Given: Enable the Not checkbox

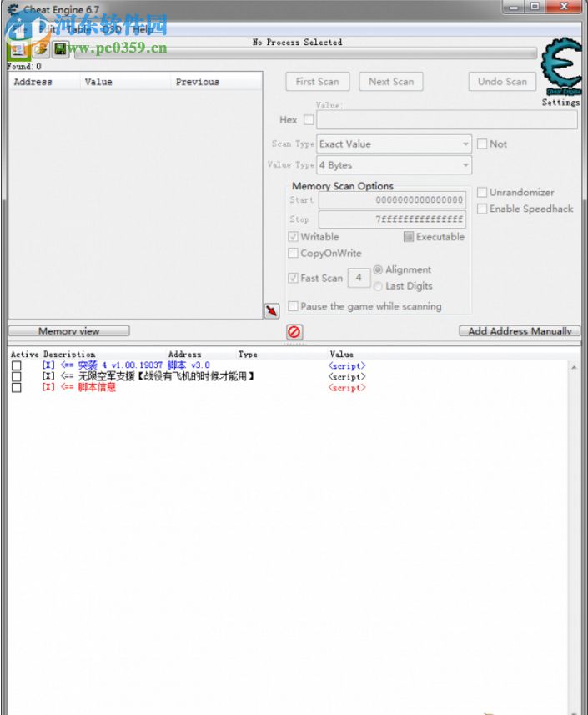Looking at the screenshot, I should (x=482, y=144).
